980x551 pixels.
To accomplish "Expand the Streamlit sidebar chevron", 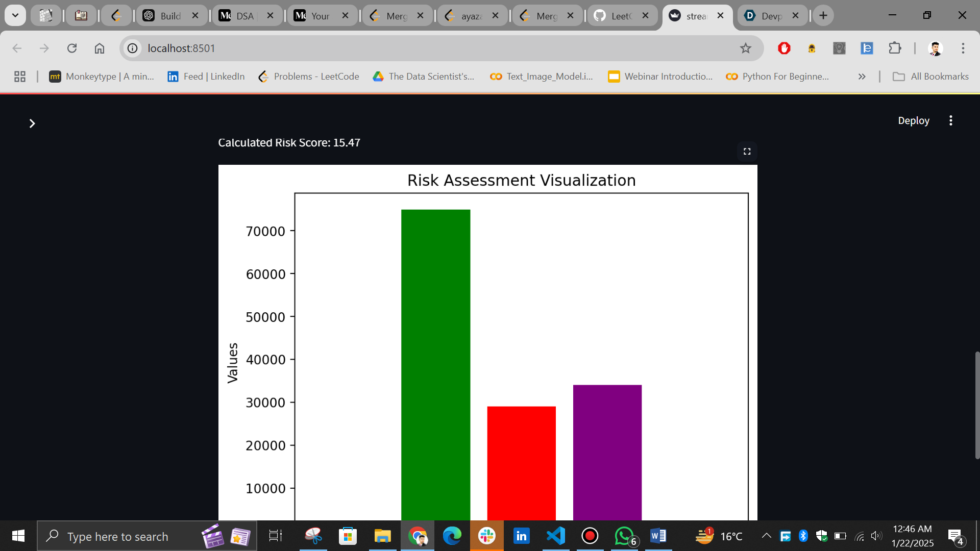I will [x=32, y=123].
